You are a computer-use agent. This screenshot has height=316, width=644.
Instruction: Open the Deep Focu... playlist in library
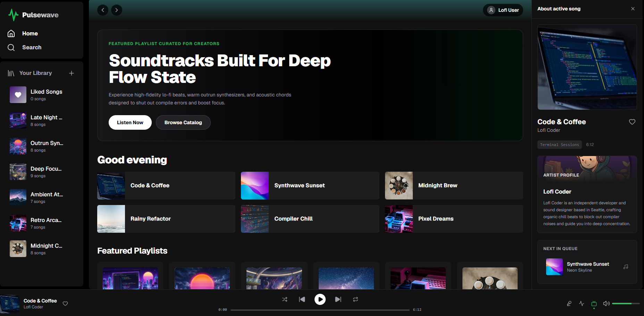(x=42, y=172)
